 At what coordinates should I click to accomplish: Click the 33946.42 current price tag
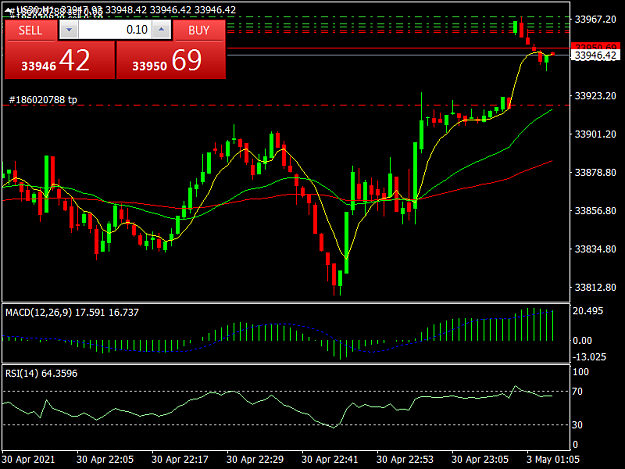point(596,55)
